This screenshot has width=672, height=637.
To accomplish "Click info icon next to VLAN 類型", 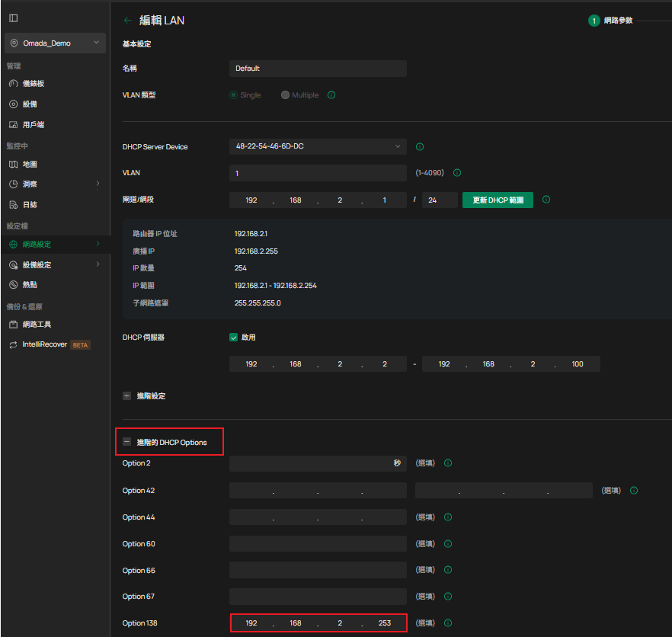I will (x=331, y=95).
